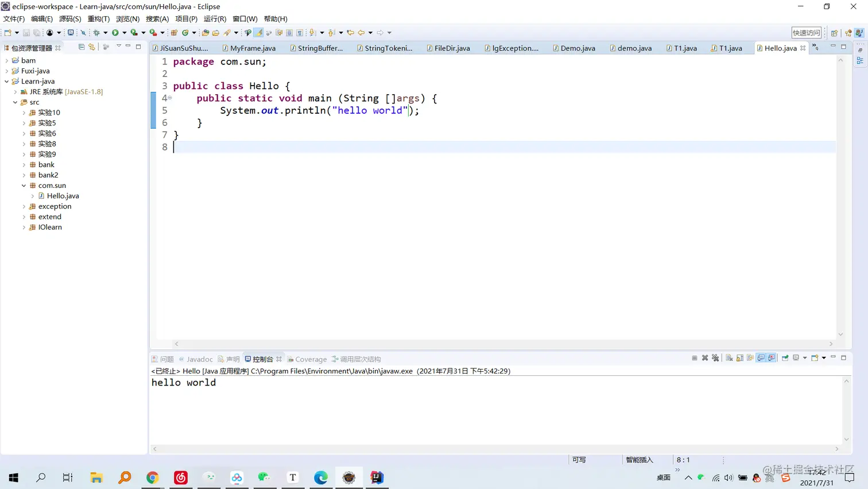This screenshot has width=868, height=489.
Task: Show hidden editor tabs list
Action: pos(815,48)
